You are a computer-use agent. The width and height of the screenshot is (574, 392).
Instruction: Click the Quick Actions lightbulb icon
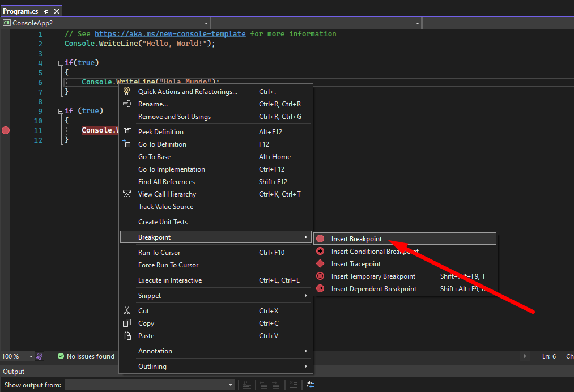127,91
